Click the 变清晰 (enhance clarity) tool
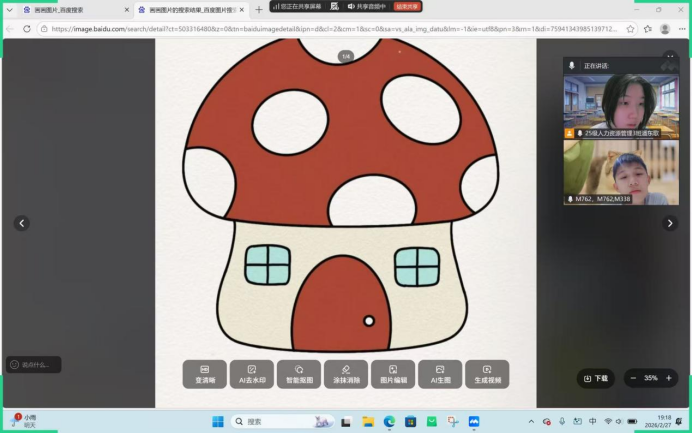Image resolution: width=693 pixels, height=433 pixels. pos(204,374)
